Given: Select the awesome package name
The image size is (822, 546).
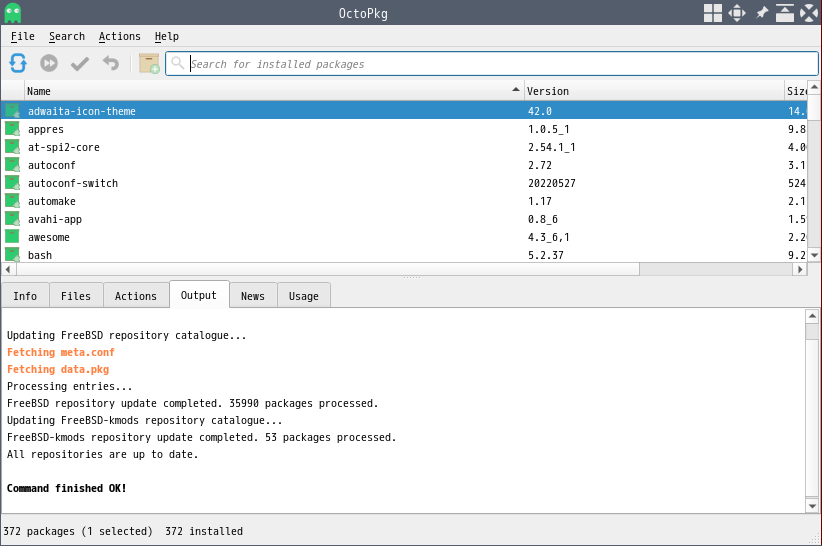Looking at the screenshot, I should coord(48,237).
